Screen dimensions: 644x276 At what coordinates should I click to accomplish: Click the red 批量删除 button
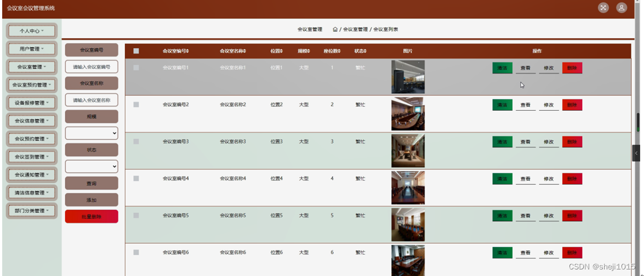pyautogui.click(x=92, y=216)
